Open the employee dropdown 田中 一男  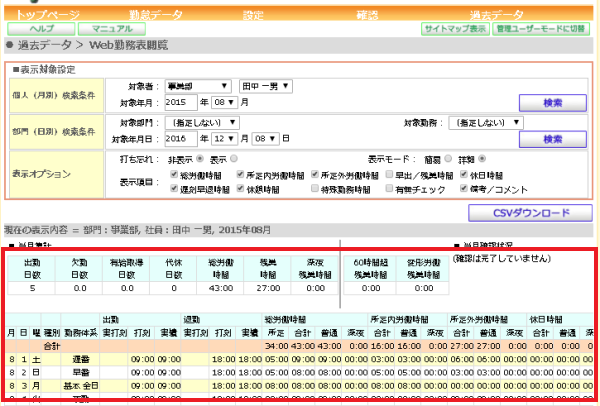(x=266, y=86)
